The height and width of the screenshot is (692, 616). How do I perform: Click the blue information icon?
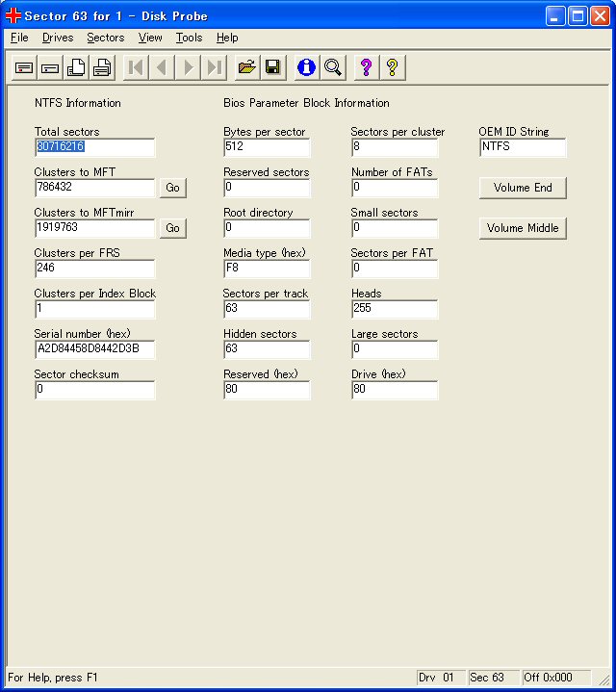307,68
